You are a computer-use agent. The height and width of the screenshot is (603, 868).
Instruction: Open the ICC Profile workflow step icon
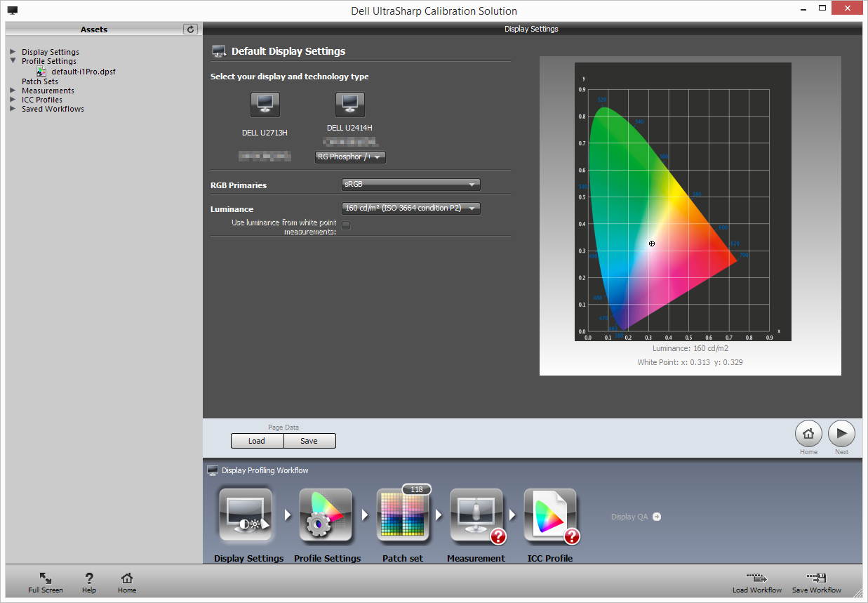pos(551,516)
